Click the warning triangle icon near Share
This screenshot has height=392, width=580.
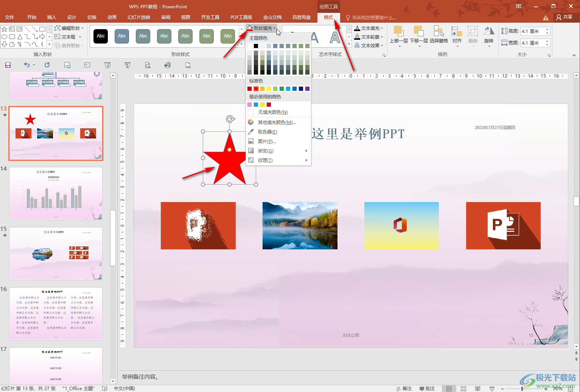point(546,18)
